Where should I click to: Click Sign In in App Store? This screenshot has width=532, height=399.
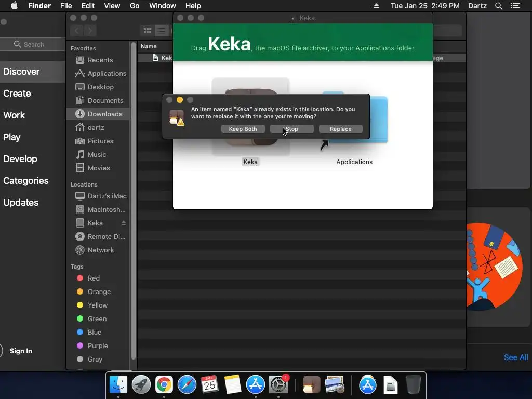coord(21,351)
